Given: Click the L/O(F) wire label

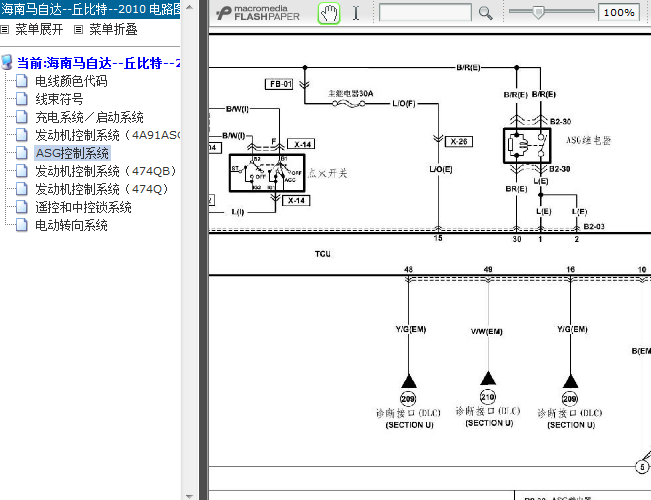Looking at the screenshot, I should click(x=404, y=103).
